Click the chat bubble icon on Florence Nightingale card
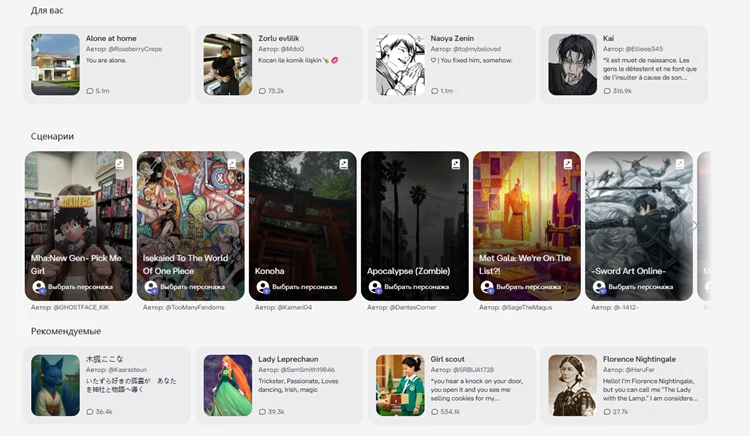The image size is (750, 436). (606, 412)
